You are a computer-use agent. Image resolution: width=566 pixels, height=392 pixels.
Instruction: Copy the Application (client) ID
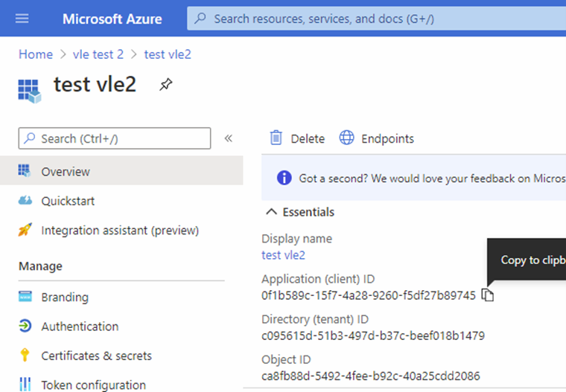pyautogui.click(x=488, y=295)
